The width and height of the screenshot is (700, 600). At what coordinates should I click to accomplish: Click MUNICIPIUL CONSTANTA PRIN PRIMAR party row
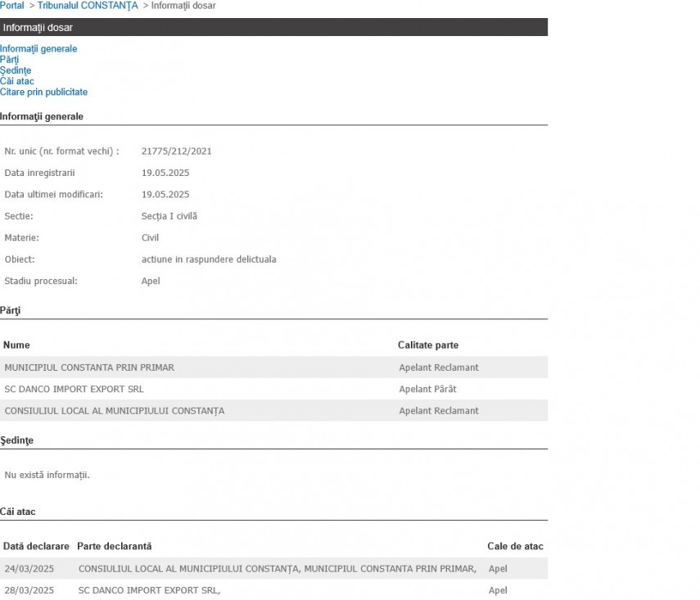point(273,368)
